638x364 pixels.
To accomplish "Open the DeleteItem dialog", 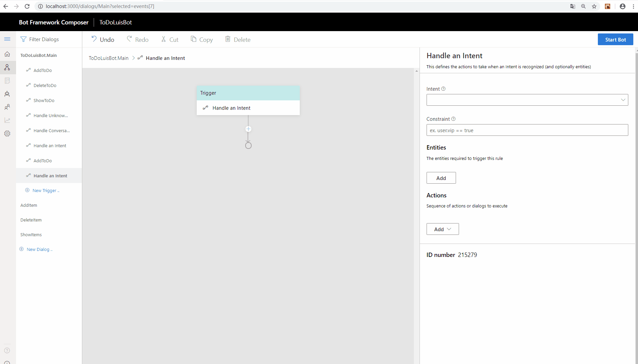I will tap(31, 220).
